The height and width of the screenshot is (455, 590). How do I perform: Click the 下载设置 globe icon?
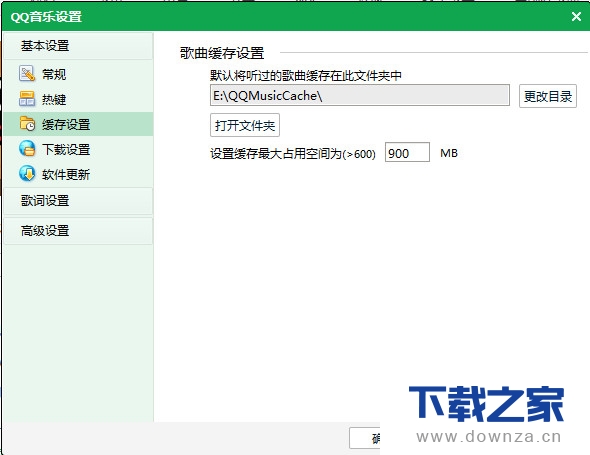coord(27,149)
